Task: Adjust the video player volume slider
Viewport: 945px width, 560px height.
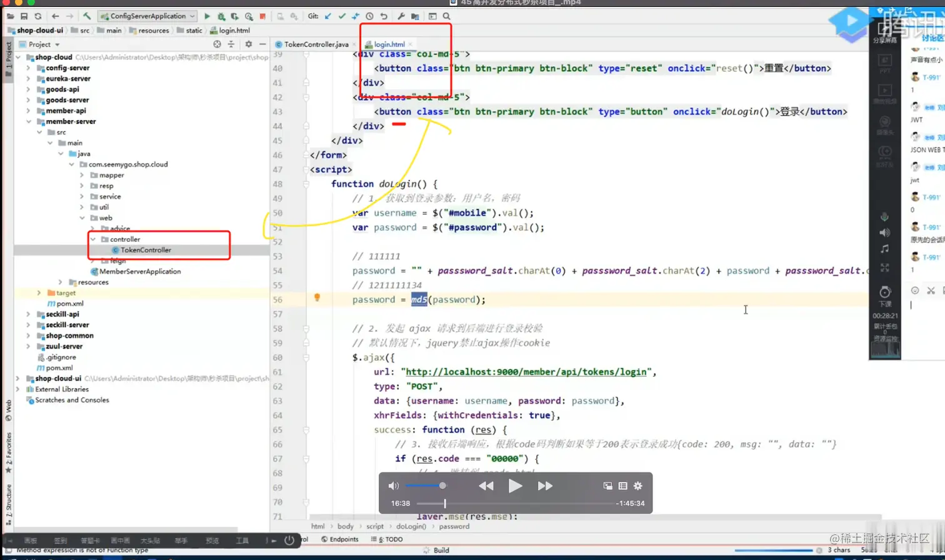Action: click(x=425, y=486)
